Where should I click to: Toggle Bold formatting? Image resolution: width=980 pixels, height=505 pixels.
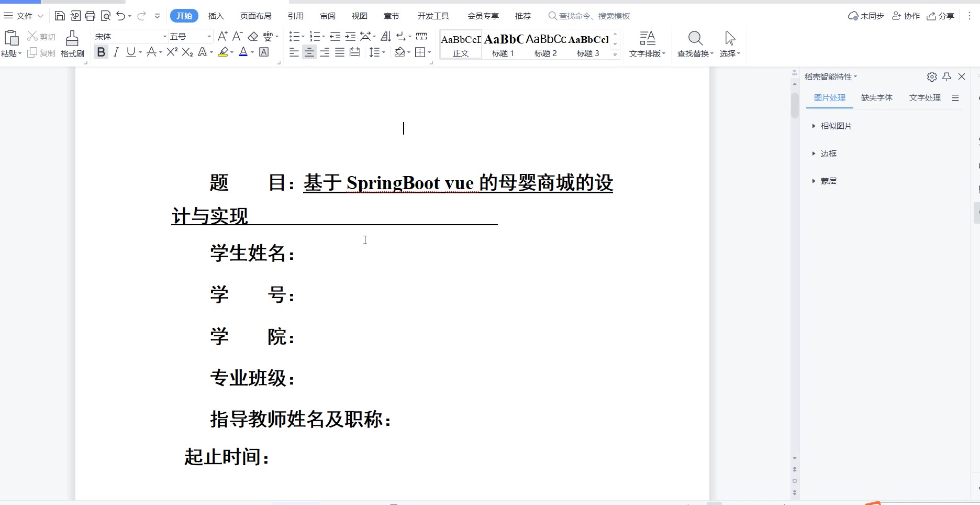(101, 52)
